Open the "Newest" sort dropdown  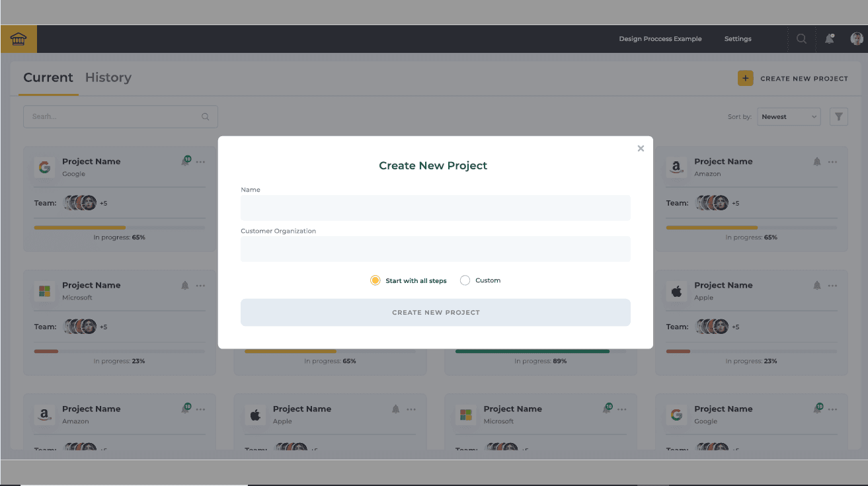coord(788,116)
